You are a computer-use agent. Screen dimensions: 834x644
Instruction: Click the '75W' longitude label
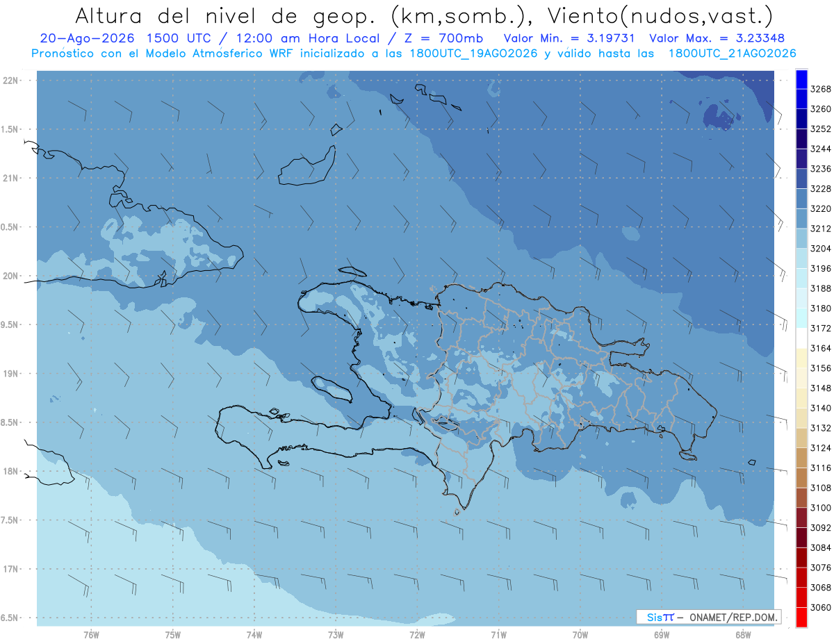(173, 634)
